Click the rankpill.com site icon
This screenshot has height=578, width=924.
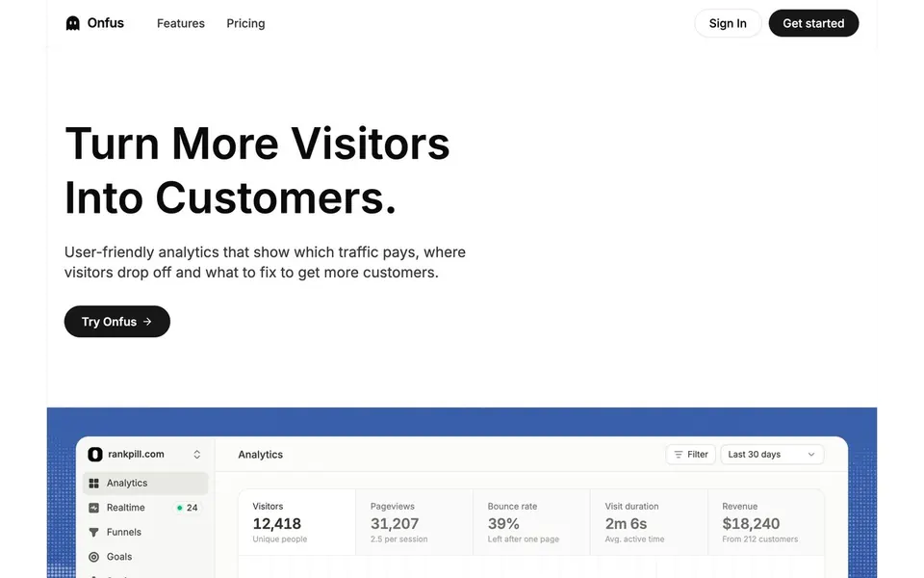click(x=95, y=454)
